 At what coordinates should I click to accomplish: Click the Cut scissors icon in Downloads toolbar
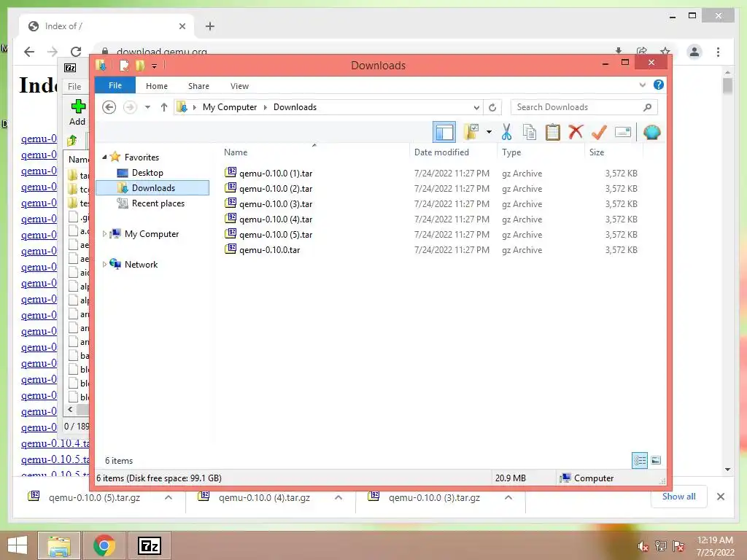[506, 132]
